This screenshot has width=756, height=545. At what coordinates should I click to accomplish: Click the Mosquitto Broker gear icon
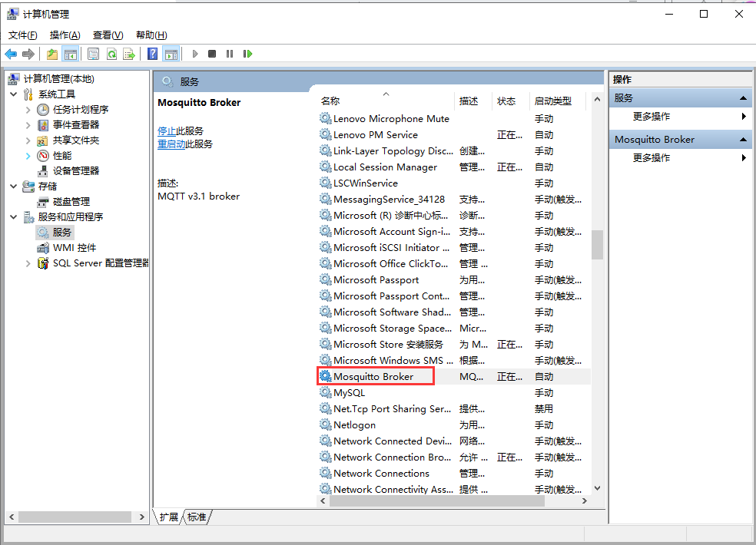pyautogui.click(x=326, y=376)
